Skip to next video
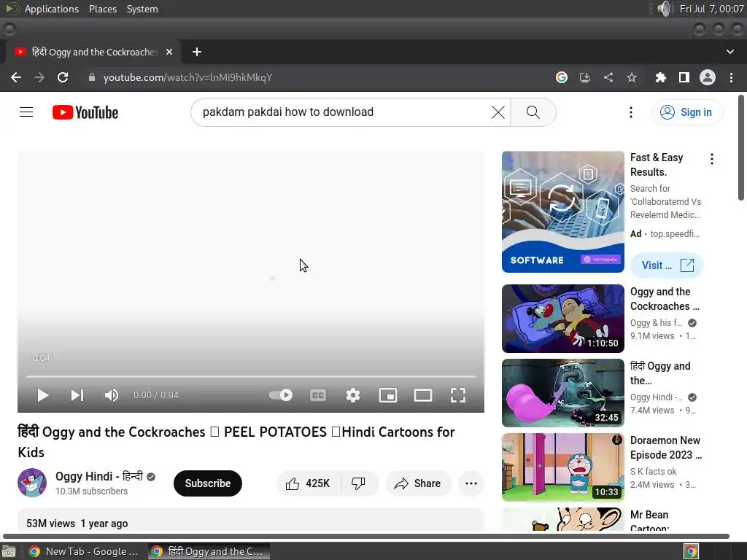Image resolution: width=747 pixels, height=560 pixels. point(77,395)
